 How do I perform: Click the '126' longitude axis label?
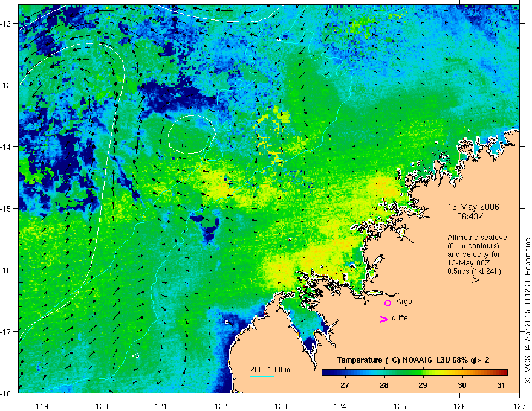(459, 406)
